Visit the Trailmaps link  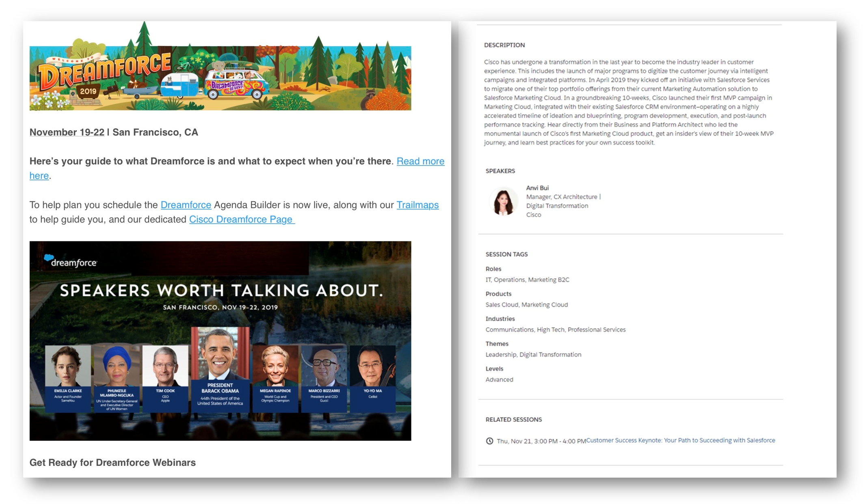click(417, 205)
